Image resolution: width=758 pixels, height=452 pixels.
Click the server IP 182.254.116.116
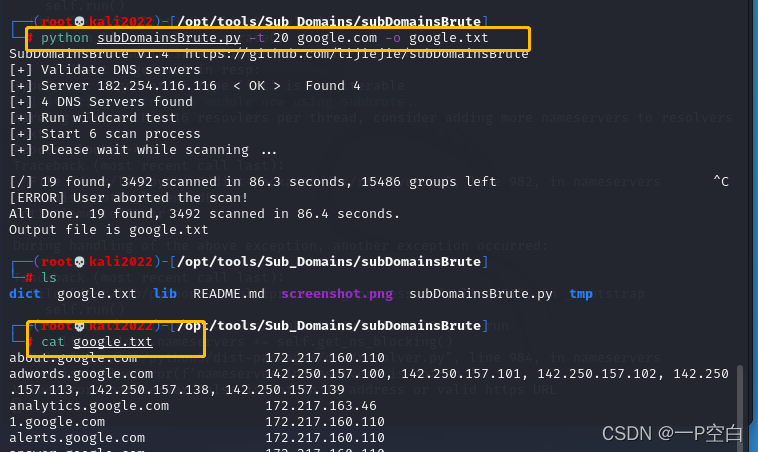click(157, 86)
